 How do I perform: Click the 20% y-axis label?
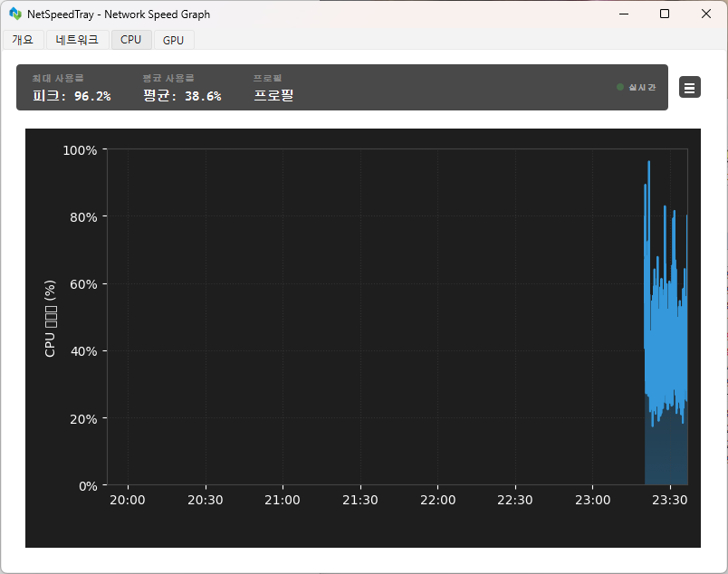click(83, 419)
